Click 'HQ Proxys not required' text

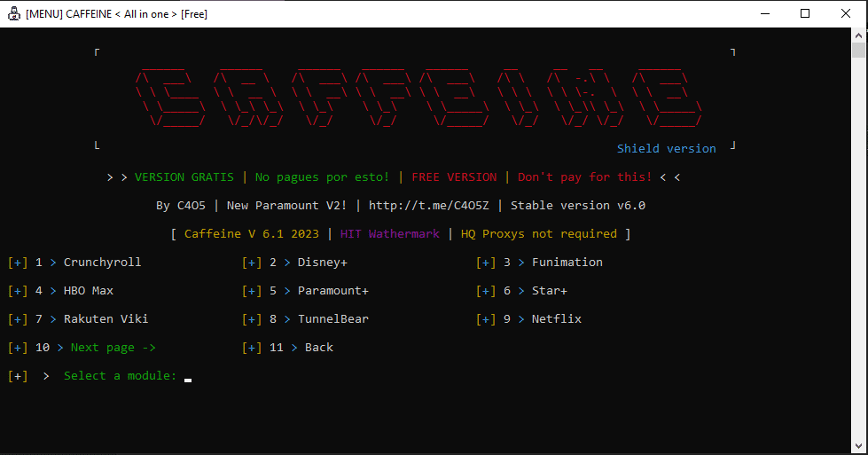click(539, 233)
